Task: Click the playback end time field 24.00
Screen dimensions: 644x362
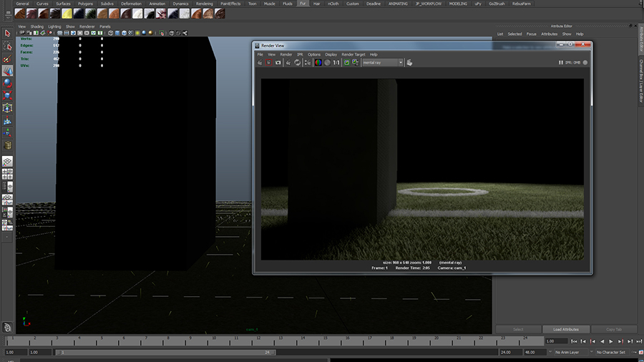Action: (x=505, y=352)
